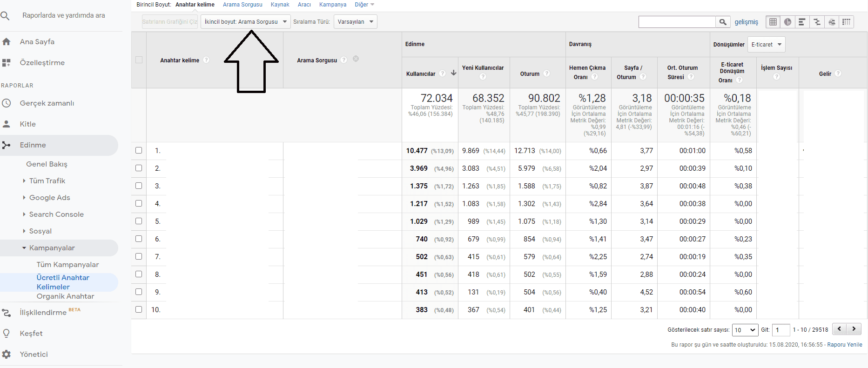Open the Yönetici admin gear
The width and height of the screenshot is (868, 368).
[x=7, y=354]
